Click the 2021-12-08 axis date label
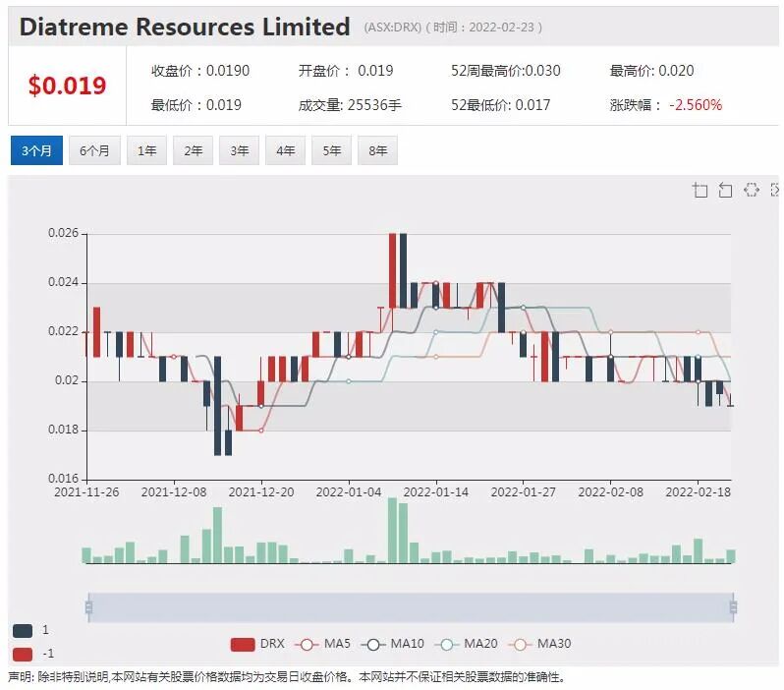 (174, 492)
